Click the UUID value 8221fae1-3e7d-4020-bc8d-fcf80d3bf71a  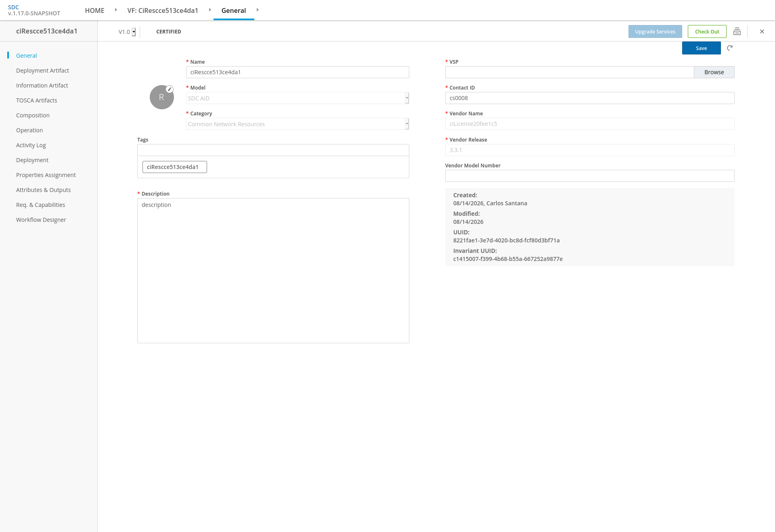pyautogui.click(x=506, y=240)
